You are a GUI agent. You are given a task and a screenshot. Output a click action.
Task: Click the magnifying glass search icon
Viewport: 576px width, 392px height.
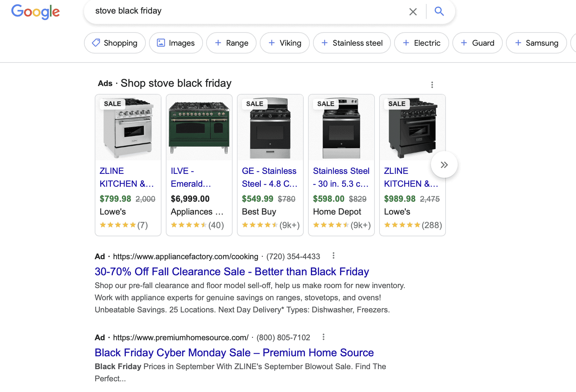click(x=439, y=11)
